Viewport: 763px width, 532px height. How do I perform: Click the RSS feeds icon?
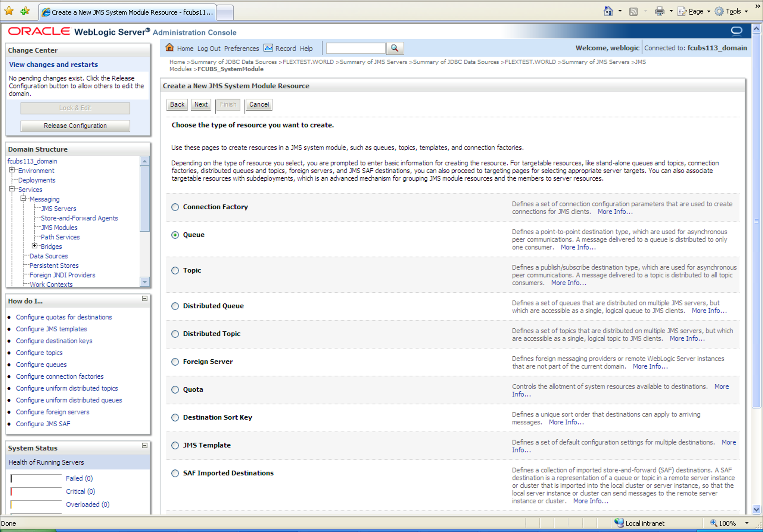[633, 12]
